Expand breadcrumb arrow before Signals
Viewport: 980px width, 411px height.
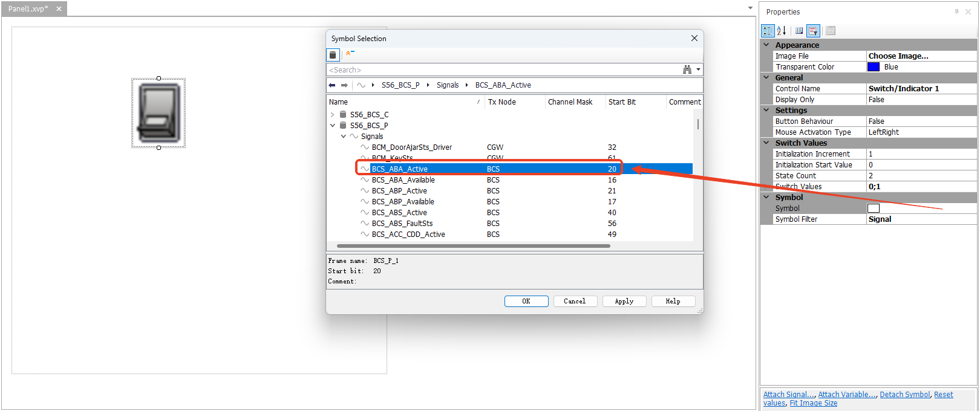click(428, 85)
